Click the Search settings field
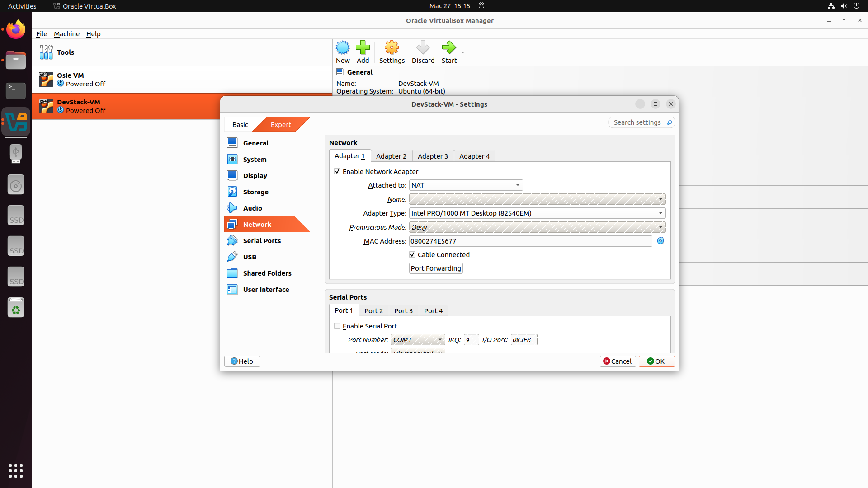Viewport: 868px width, 488px height. (x=642, y=122)
